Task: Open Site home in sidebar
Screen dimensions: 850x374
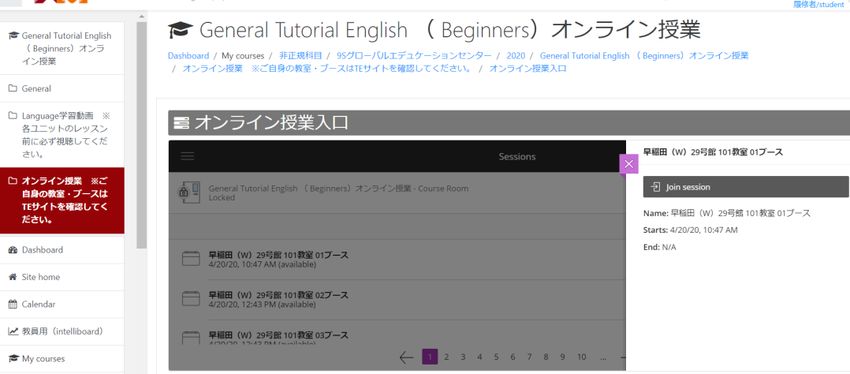Action: [x=62, y=277]
